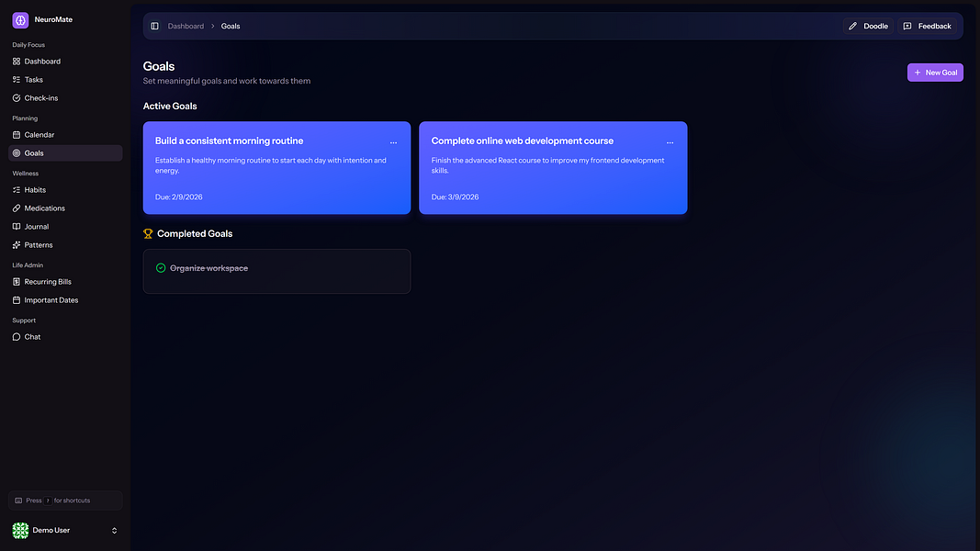Viewport: 980px width, 551px height.
Task: Toggle the sidebar panel icon in header
Action: [x=154, y=27]
